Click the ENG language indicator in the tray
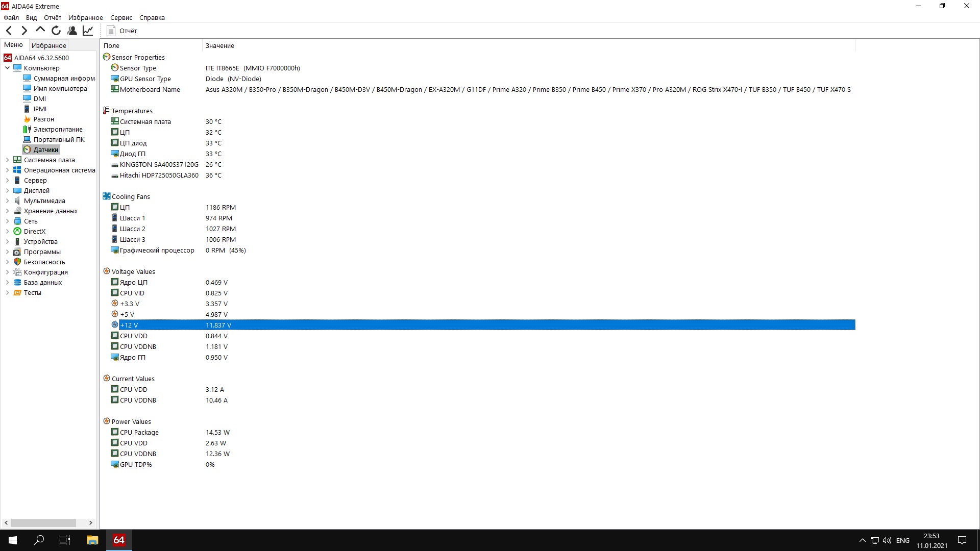This screenshot has width=980, height=551. tap(902, 540)
